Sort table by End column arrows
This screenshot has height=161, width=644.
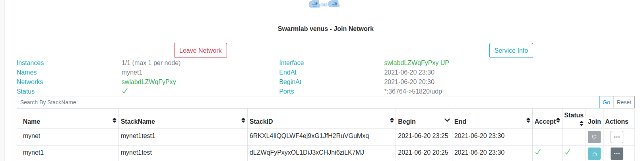click(528, 120)
